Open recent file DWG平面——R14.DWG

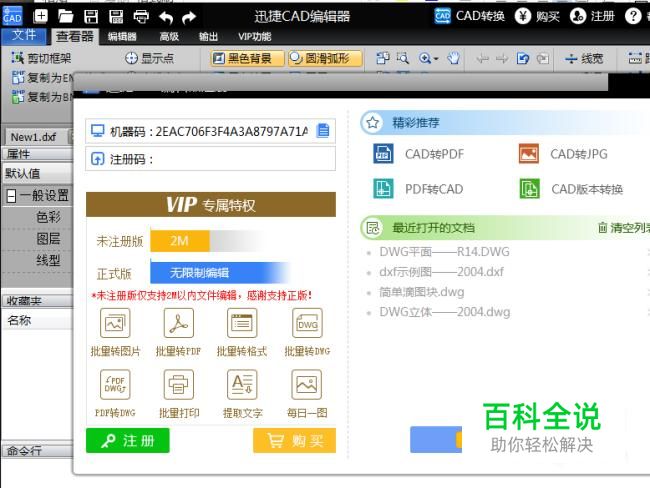444,252
